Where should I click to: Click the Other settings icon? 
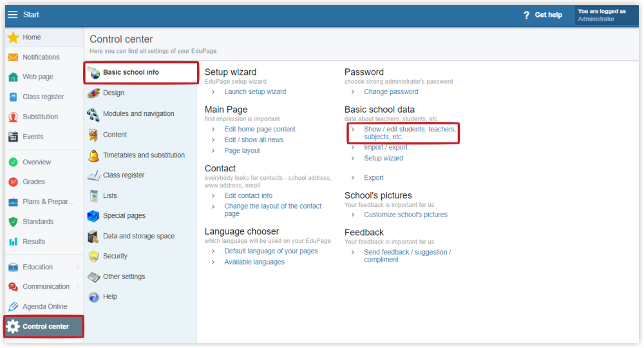click(93, 277)
